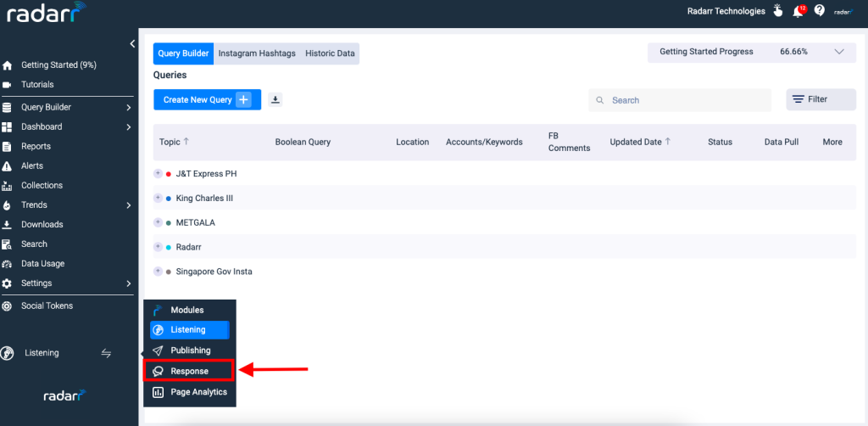Select Response in the Modules menu
Viewport: 868px width, 426px height.
(x=189, y=371)
